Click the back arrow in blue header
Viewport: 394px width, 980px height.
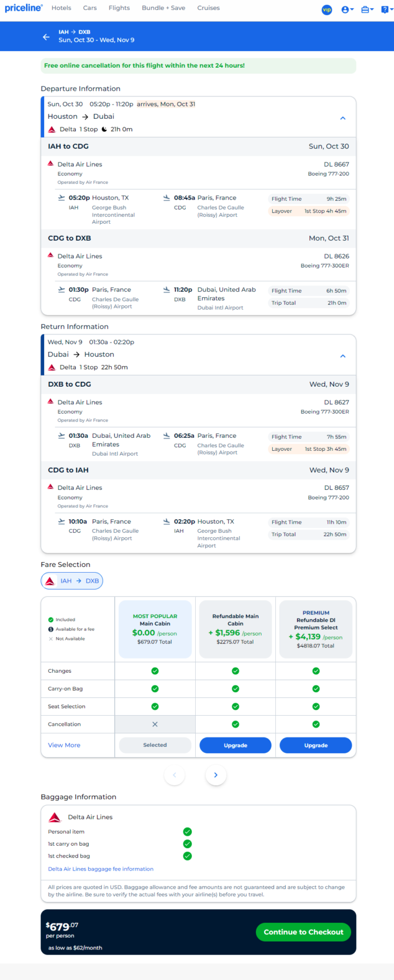click(46, 36)
